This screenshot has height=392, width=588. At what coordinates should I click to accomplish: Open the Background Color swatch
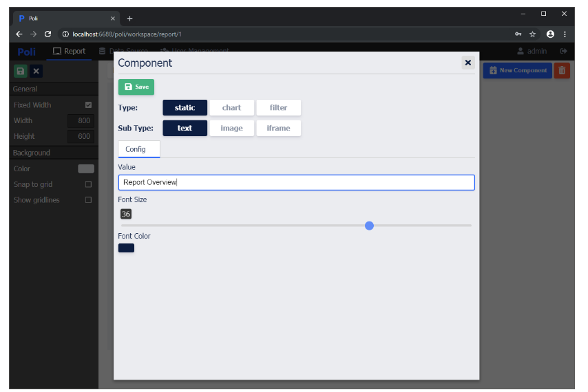[86, 169]
